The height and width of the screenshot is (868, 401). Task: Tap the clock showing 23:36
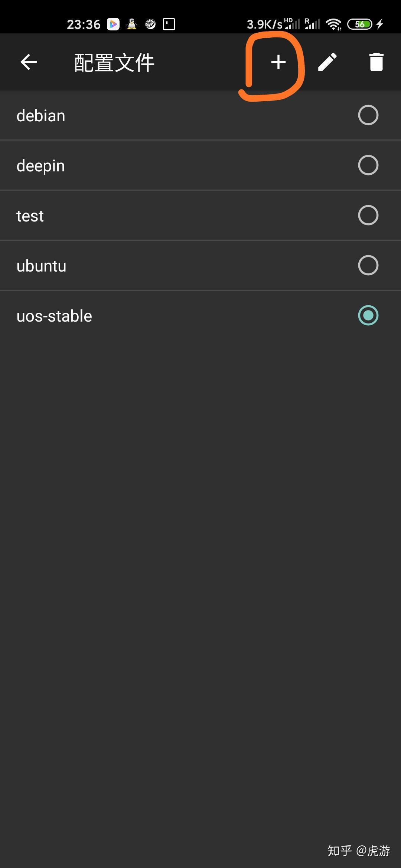point(85,24)
